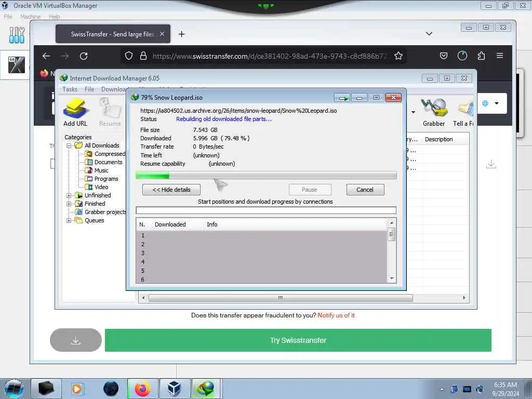Open a new Firefox tab

[181, 34]
